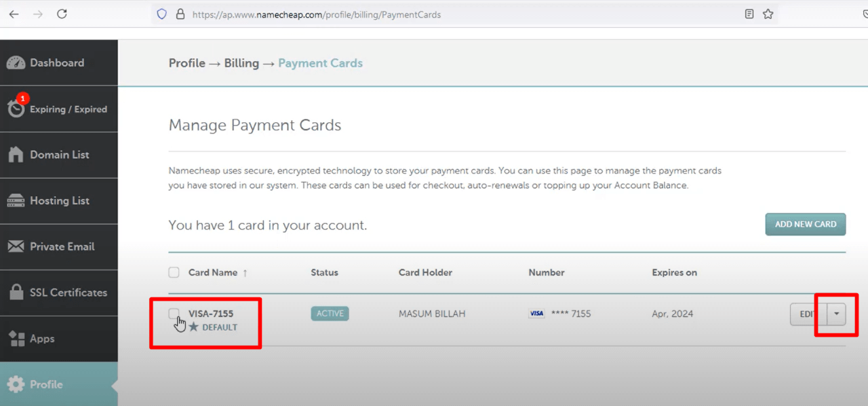This screenshot has width=868, height=406.
Task: Click the Card Name column header
Action: coord(213,272)
